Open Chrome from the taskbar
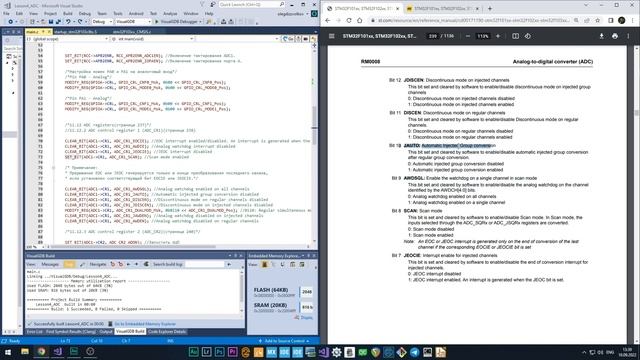This screenshot has height=360, width=640. tap(41, 352)
